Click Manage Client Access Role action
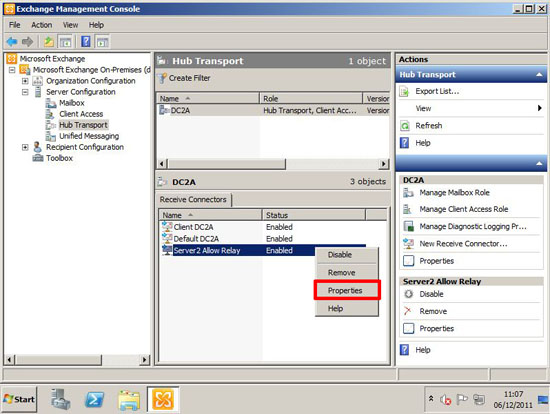Viewport: 550px width, 414px height. (x=464, y=209)
